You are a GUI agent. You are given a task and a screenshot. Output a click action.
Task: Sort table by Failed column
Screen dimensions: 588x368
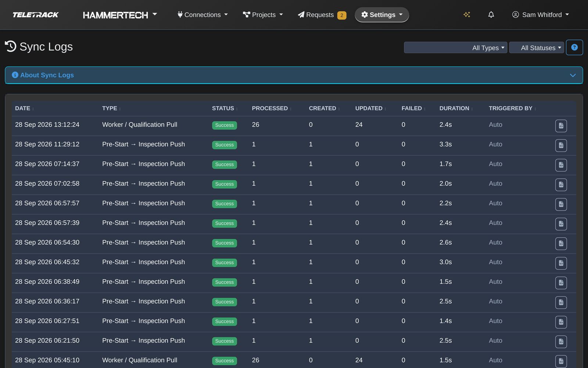(x=413, y=108)
